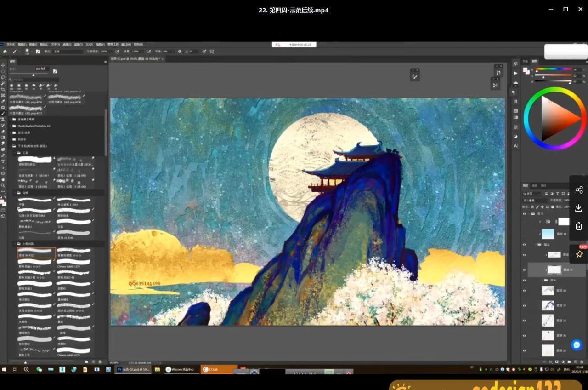Click the brush panel vertical scrollbar
The image size is (588, 390).
pos(106,132)
